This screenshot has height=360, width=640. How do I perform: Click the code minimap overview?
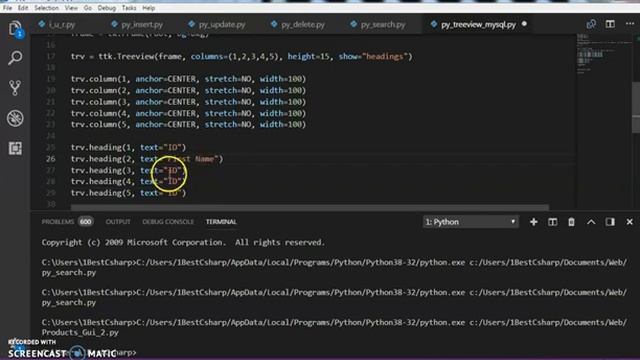pos(603,55)
